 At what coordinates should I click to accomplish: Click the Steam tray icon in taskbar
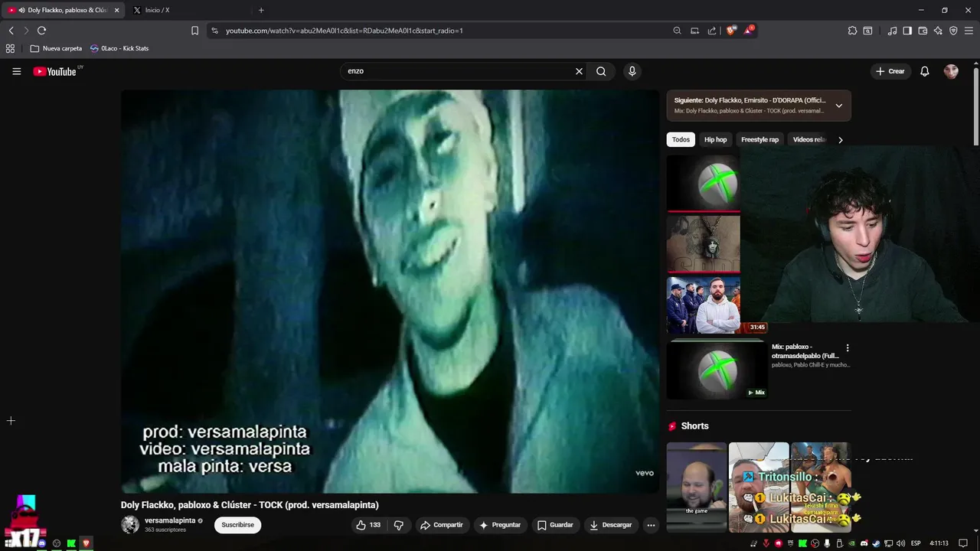coord(876,543)
